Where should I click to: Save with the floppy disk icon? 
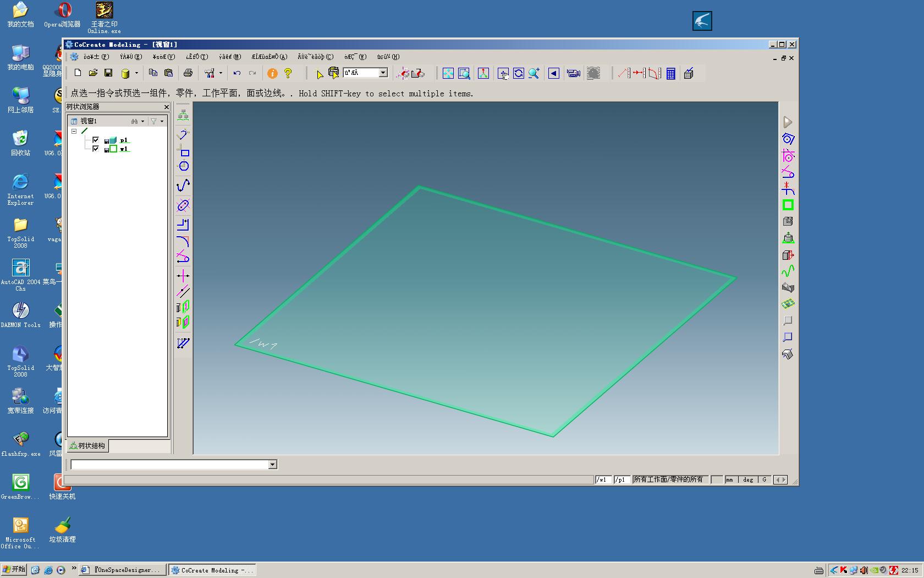pos(108,73)
